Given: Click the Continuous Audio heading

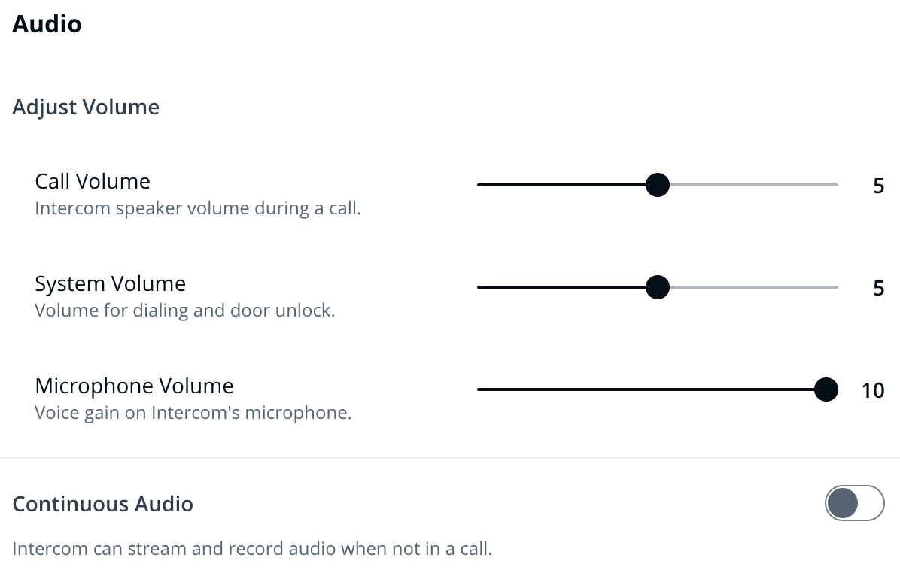Looking at the screenshot, I should point(103,503).
